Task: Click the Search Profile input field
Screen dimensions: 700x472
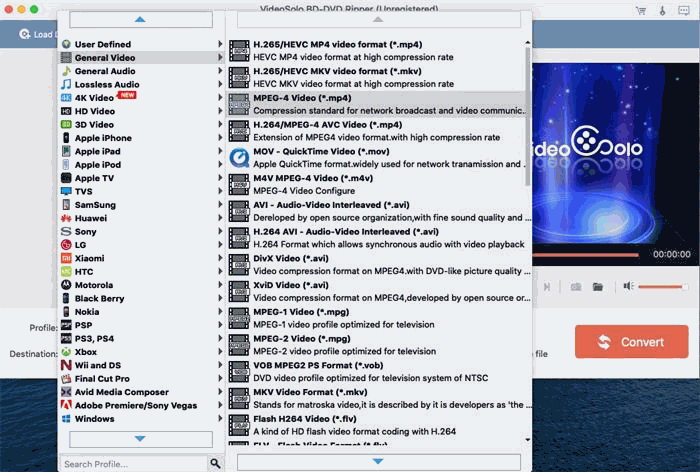Action: (134, 464)
